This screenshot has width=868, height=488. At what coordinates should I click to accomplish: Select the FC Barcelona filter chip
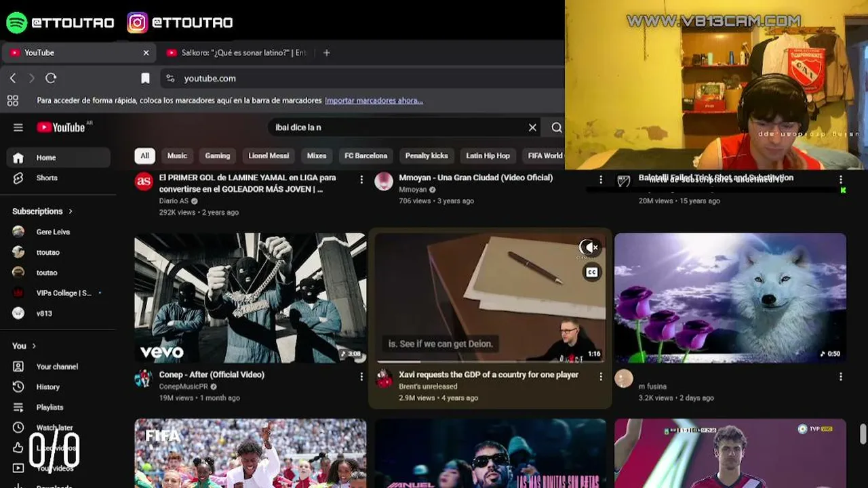366,156
